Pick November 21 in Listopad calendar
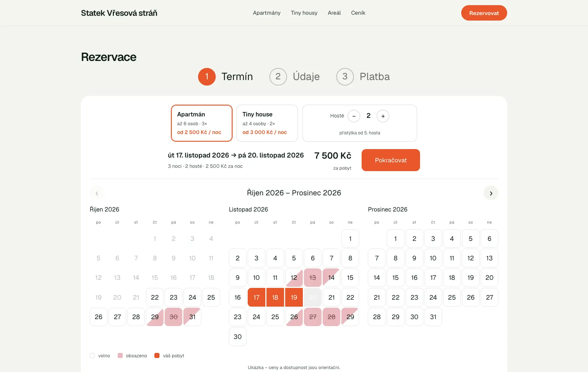The image size is (588, 372). [x=331, y=297]
